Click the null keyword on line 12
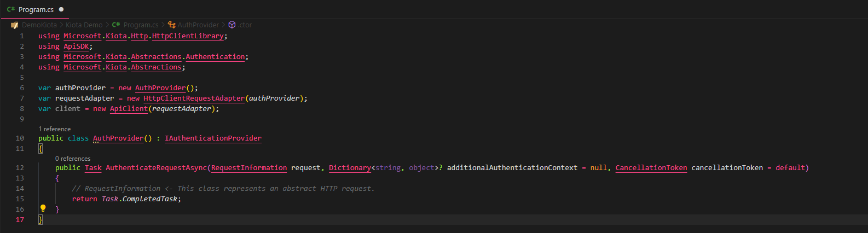This screenshot has height=233, width=868. coord(599,167)
